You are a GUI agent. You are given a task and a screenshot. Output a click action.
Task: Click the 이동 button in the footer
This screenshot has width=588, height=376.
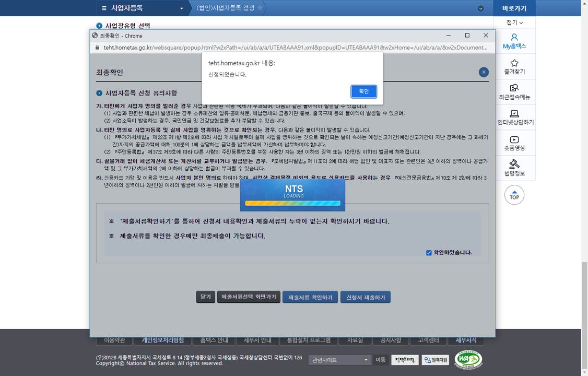[380, 360]
